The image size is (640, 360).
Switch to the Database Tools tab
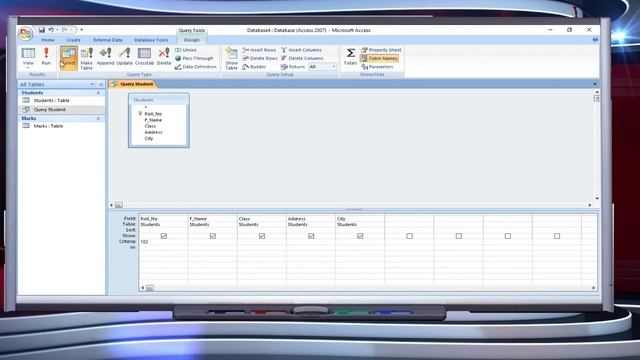click(151, 40)
